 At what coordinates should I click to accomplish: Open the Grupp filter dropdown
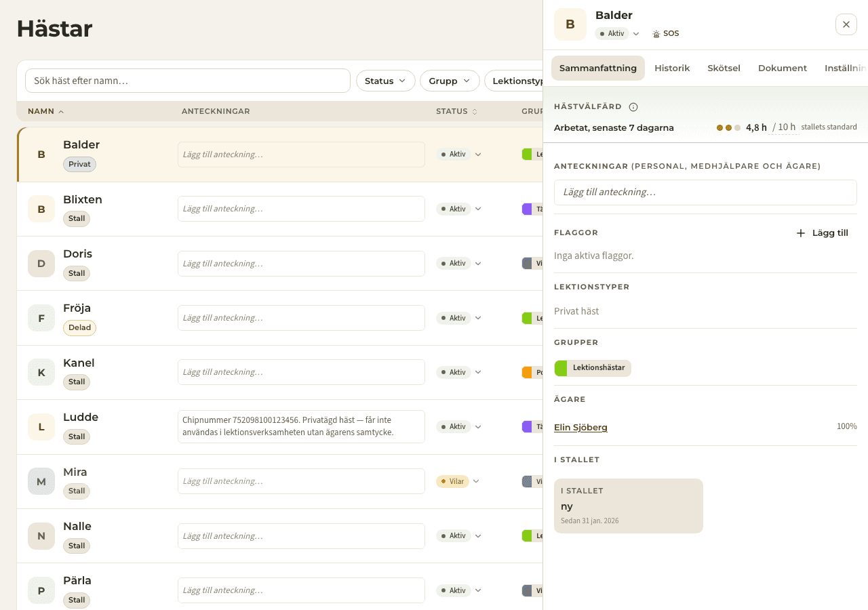click(450, 81)
